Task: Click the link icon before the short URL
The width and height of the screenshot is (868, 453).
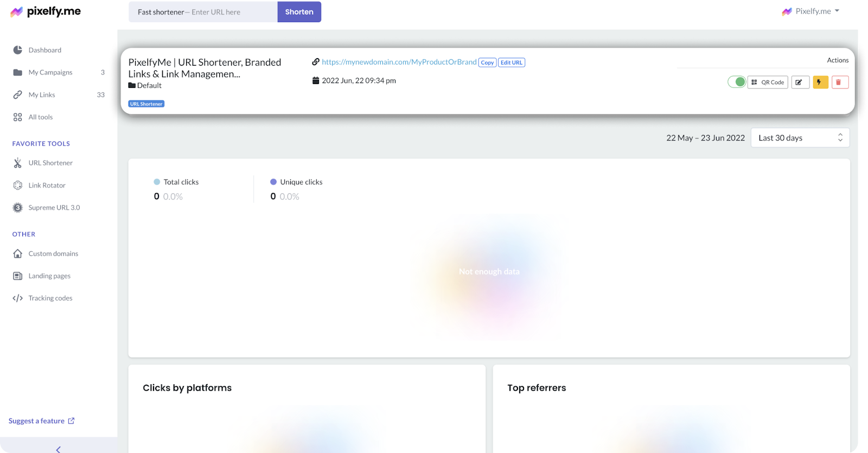Action: [x=316, y=62]
